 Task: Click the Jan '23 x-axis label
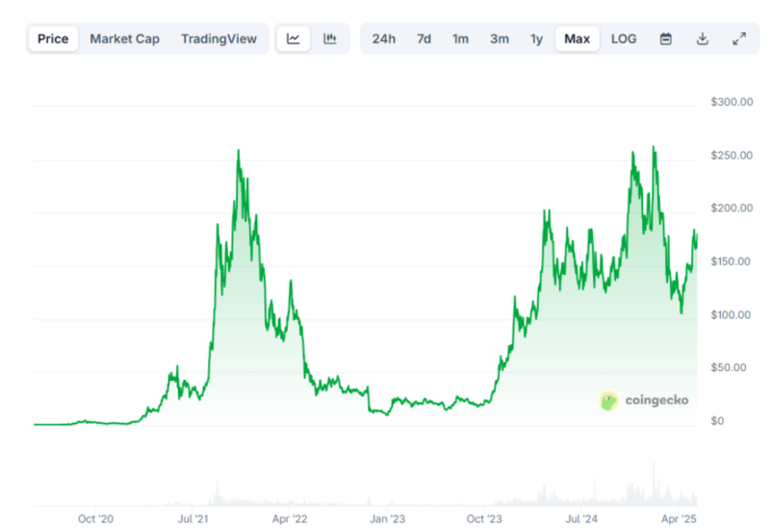[388, 519]
